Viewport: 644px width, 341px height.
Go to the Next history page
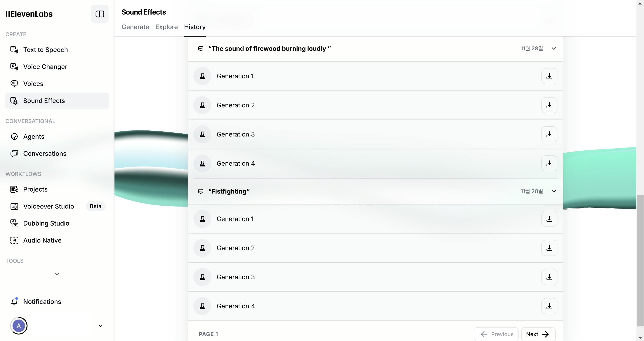[538, 334]
